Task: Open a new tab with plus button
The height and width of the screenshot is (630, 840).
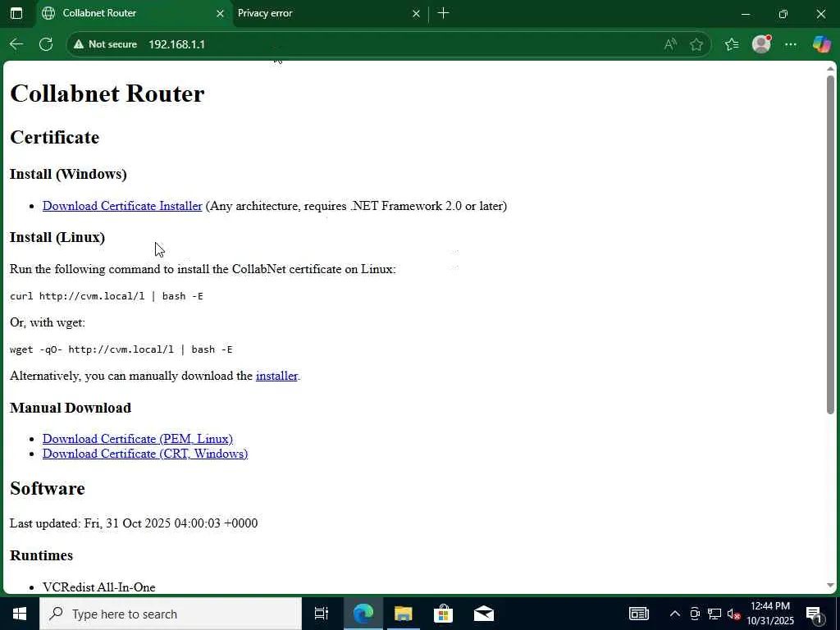Action: pos(443,13)
